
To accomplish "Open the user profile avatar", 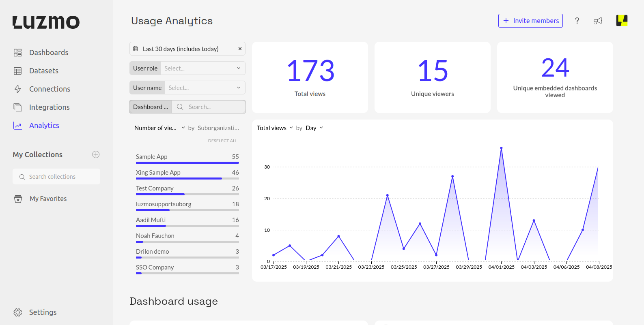I will 622,21.
